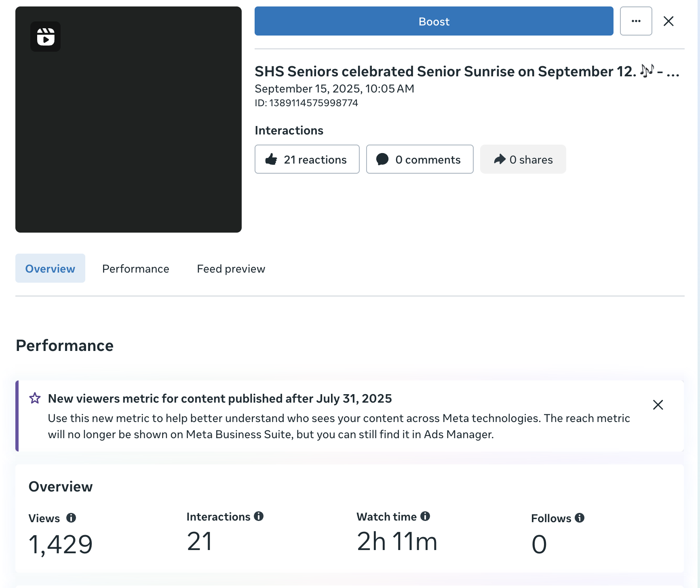The image size is (700, 588).
Task: Close the post insights panel
Action: click(x=668, y=21)
